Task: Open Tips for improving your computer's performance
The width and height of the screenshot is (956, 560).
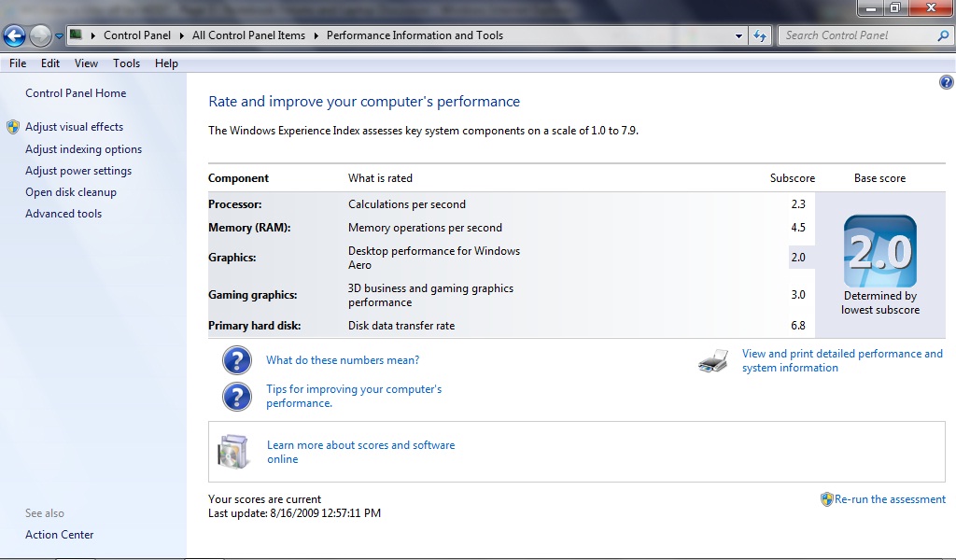Action: click(x=354, y=396)
